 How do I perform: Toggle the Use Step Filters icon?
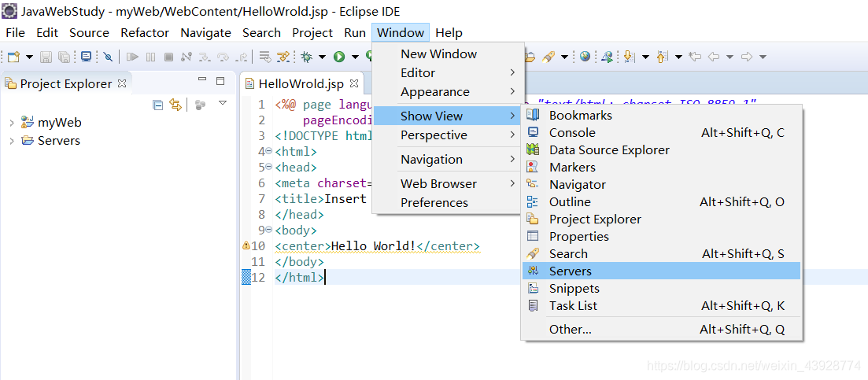[283, 57]
